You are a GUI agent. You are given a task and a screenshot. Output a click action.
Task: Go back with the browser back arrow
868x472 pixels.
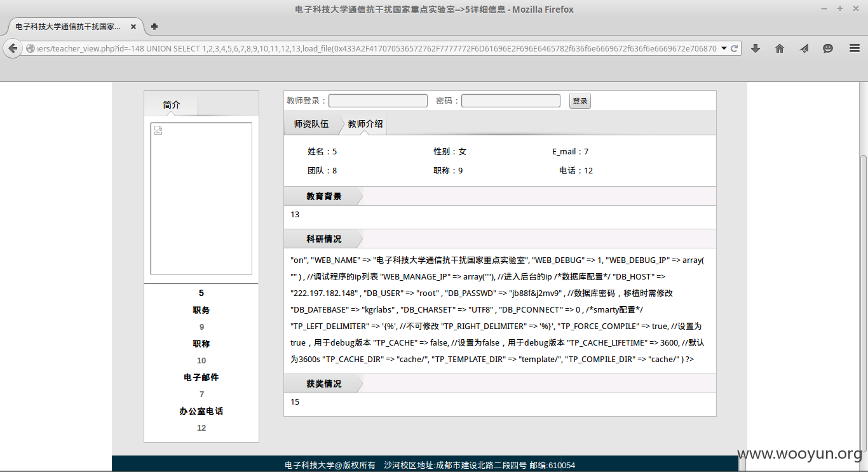click(x=13, y=48)
